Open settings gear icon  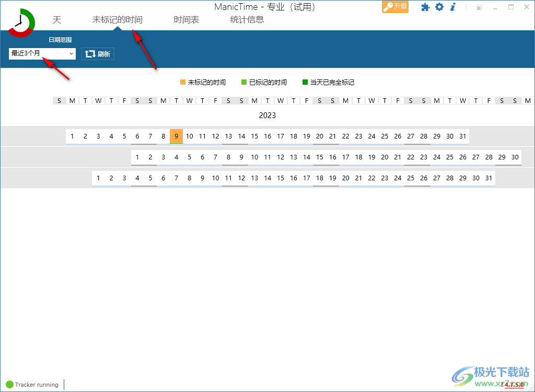[x=439, y=7]
